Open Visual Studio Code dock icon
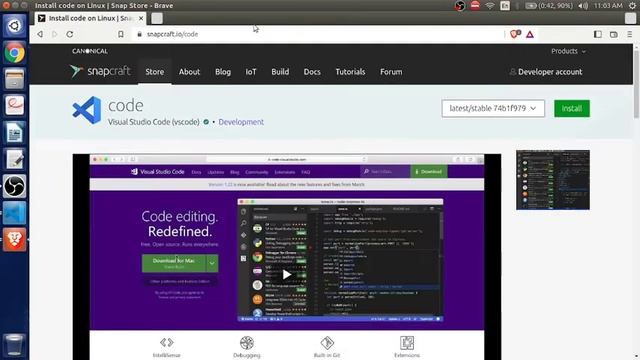 (x=14, y=213)
